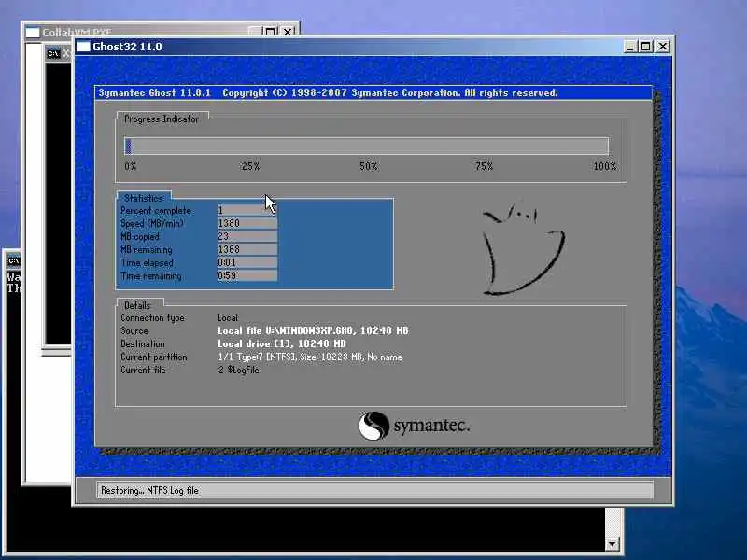Image resolution: width=747 pixels, height=560 pixels.
Task: Click the 'Time remaining' label
Action: pos(151,275)
